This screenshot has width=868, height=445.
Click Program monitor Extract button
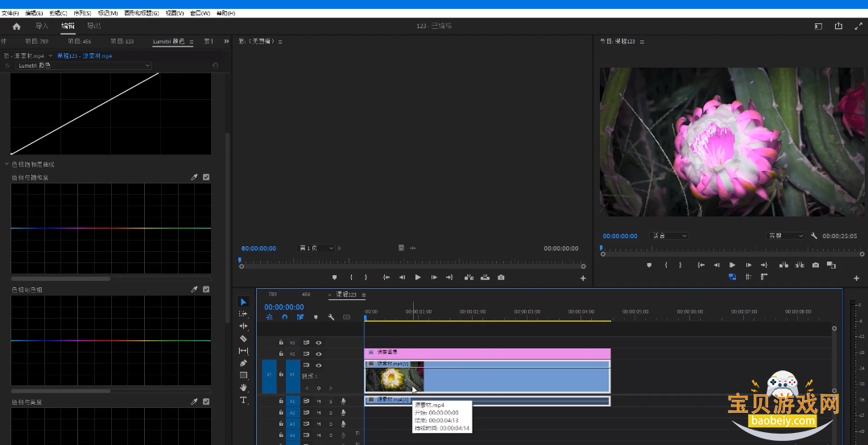pos(800,265)
